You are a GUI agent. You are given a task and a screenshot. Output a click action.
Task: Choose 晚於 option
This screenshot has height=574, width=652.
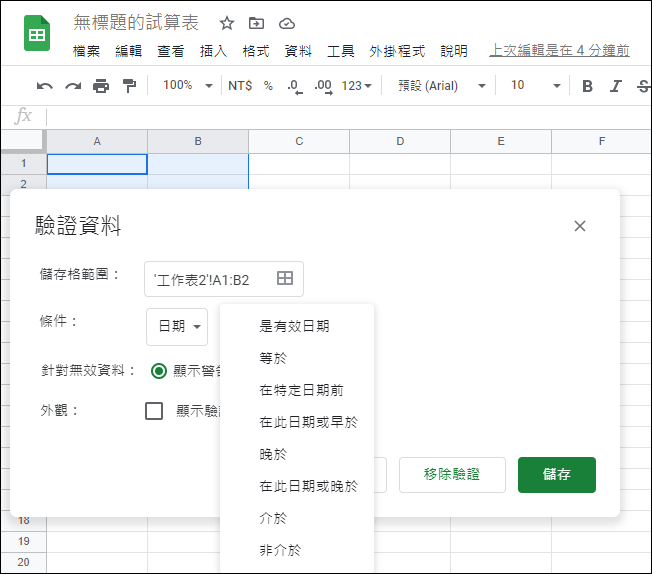coord(297,454)
